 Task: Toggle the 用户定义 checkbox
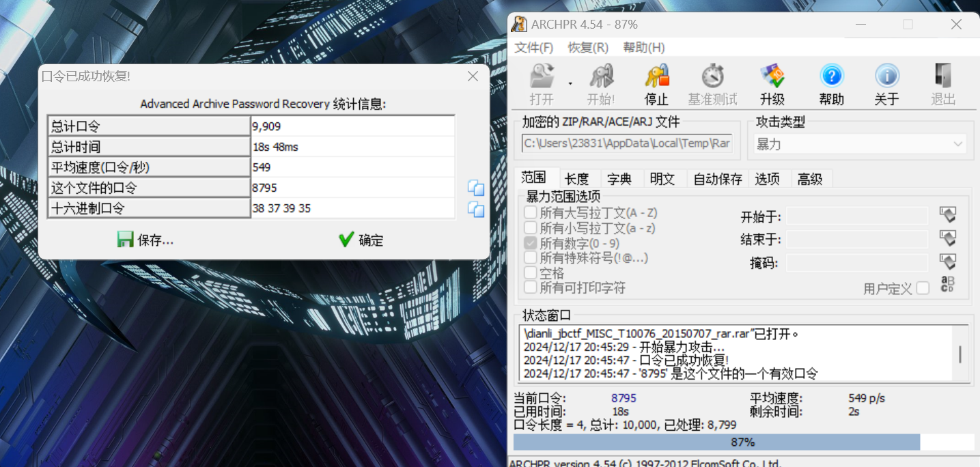pyautogui.click(x=923, y=288)
